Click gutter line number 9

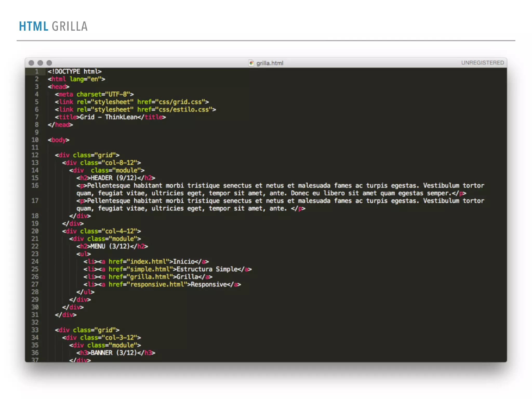pyautogui.click(x=37, y=132)
